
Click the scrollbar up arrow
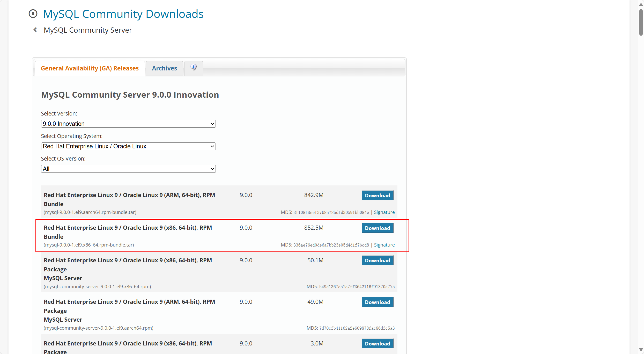point(641,5)
